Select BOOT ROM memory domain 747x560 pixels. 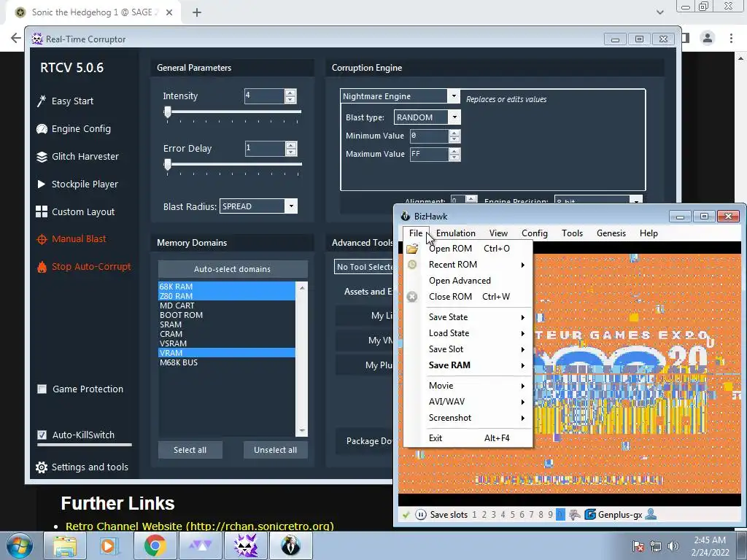pos(228,315)
